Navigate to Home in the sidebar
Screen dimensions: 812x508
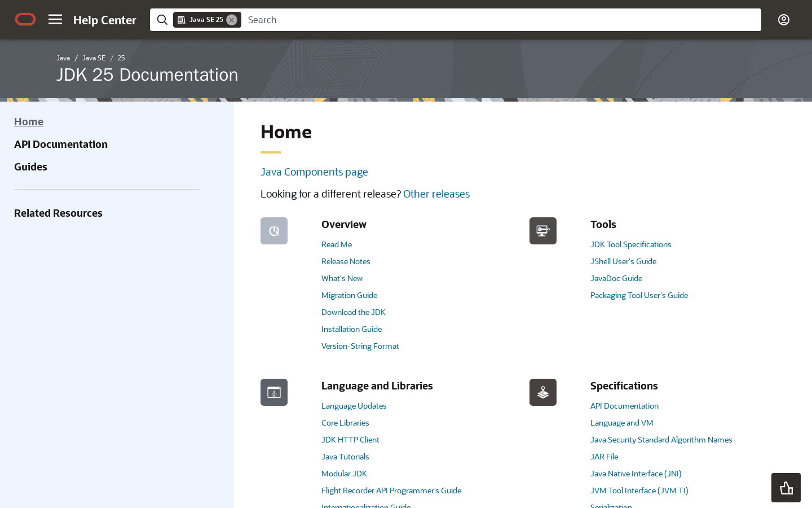tap(29, 121)
